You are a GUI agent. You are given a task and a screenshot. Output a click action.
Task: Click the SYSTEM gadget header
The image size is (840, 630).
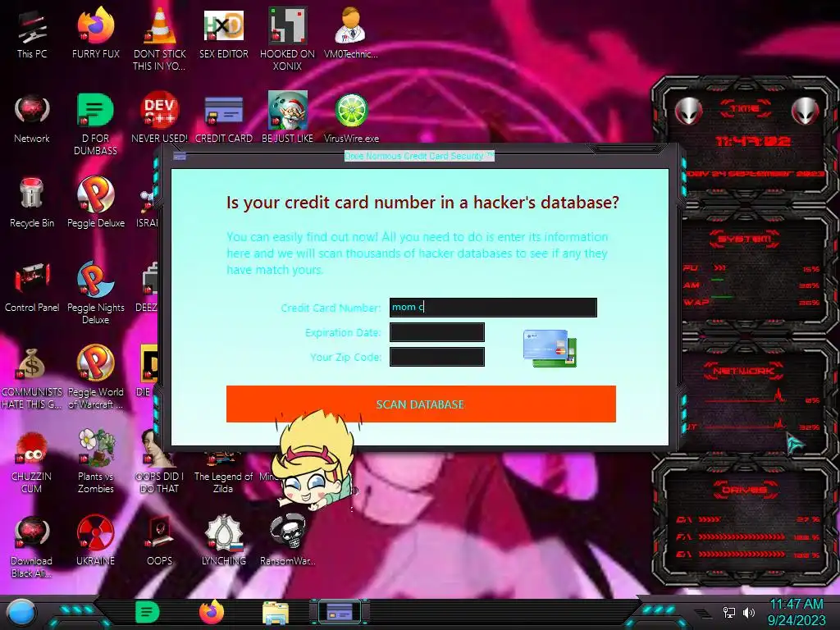[x=744, y=239]
